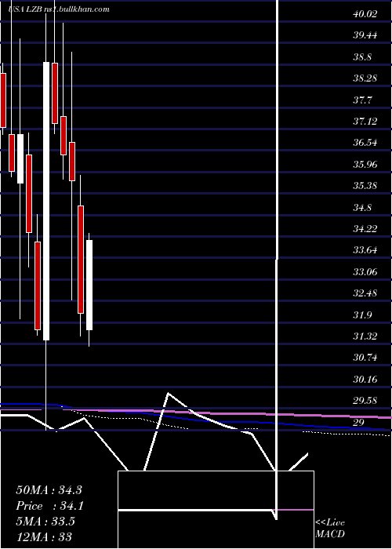Screen dimensions: 392x549
Task: Click the 32.48 price axis label
Action: tap(365, 293)
